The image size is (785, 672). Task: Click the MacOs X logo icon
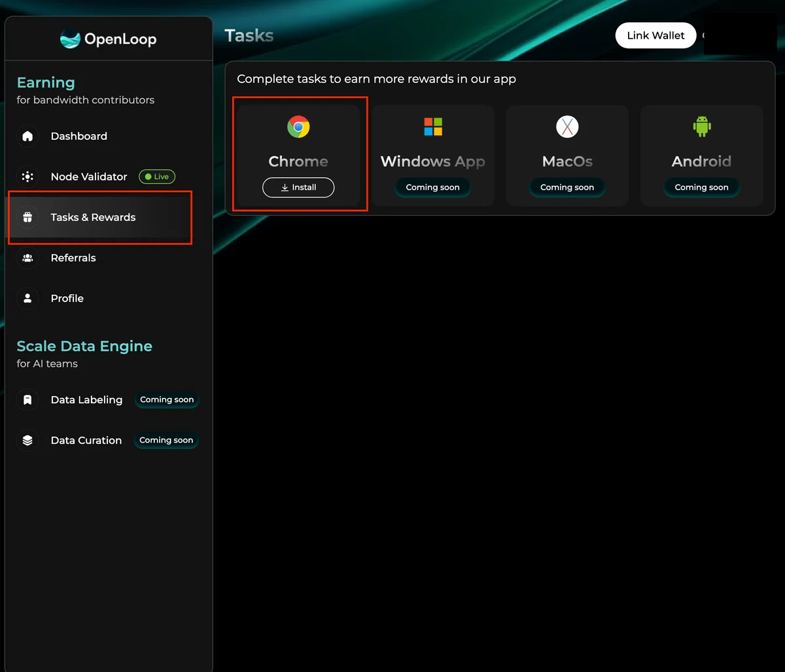567,127
